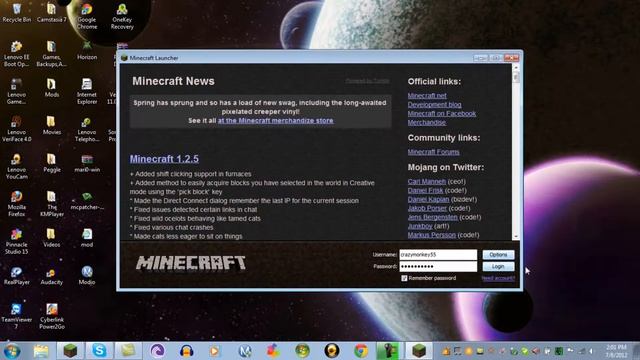This screenshot has width=640, height=360.
Task: Select the Lenovo YouCam desktop icon
Action: [x=17, y=166]
